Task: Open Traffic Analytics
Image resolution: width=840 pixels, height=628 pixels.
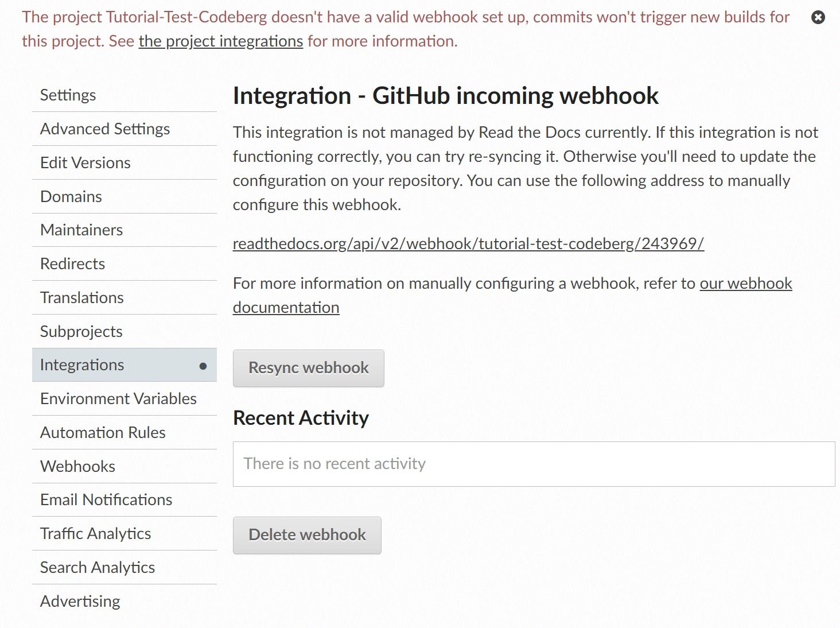Action: point(95,533)
